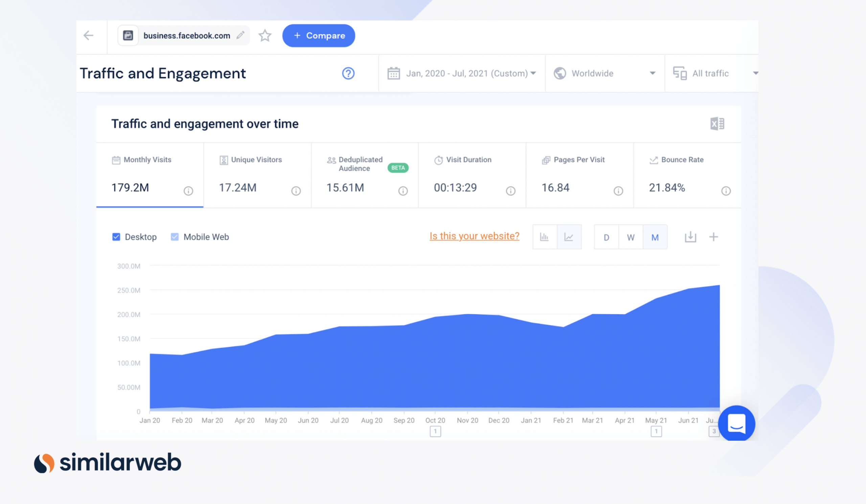Click the devices icon beside All traffic
The image size is (866, 504).
pos(680,73)
